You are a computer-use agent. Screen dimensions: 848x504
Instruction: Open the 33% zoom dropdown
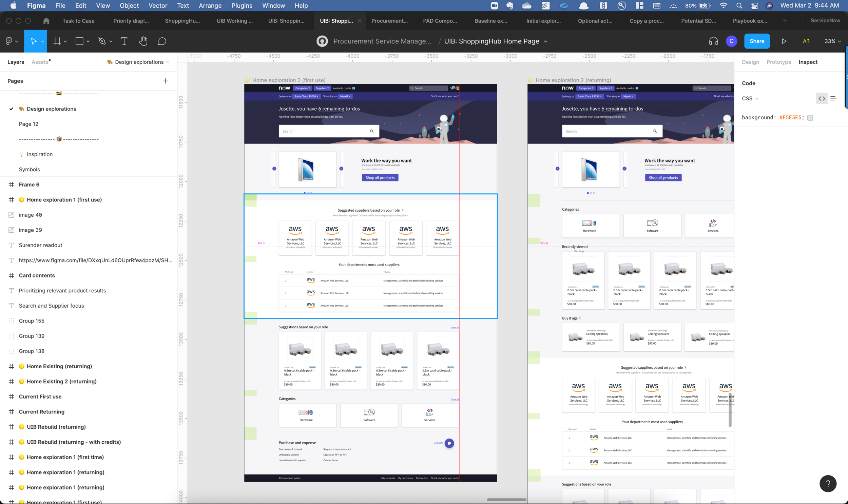832,41
